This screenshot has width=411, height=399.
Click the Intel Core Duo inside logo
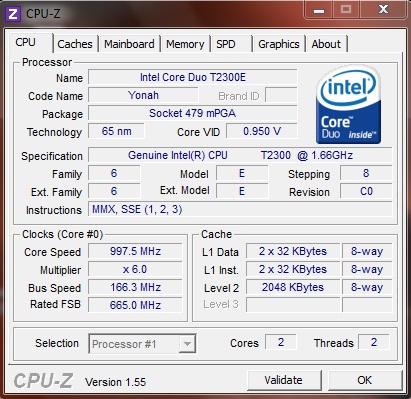(348, 105)
